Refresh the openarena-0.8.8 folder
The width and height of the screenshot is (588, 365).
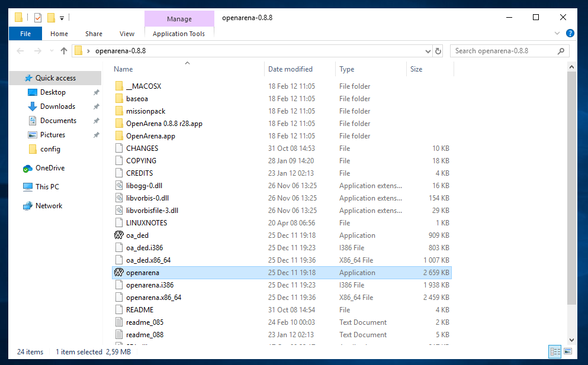point(438,51)
